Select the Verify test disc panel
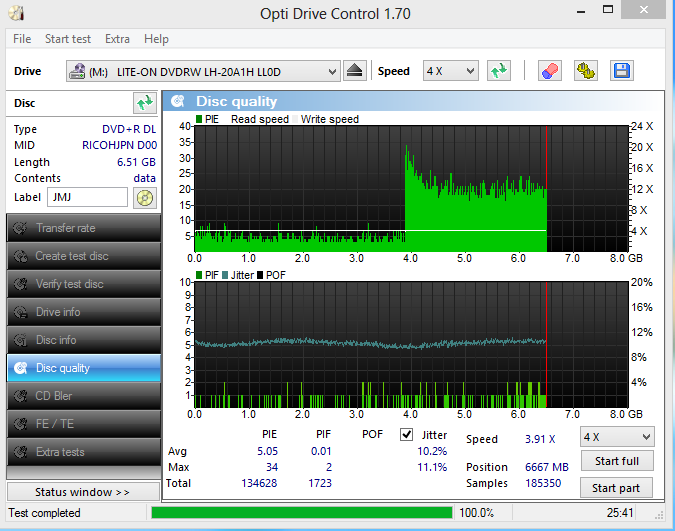 click(84, 284)
